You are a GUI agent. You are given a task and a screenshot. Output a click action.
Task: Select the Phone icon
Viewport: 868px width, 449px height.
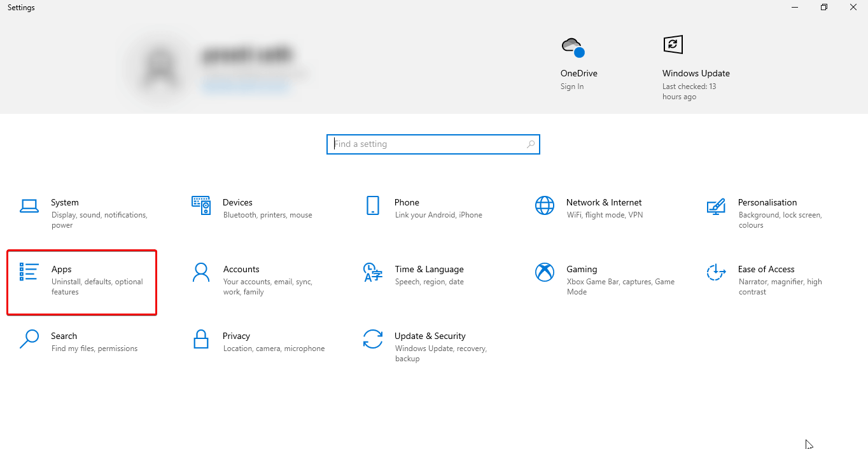tap(373, 205)
